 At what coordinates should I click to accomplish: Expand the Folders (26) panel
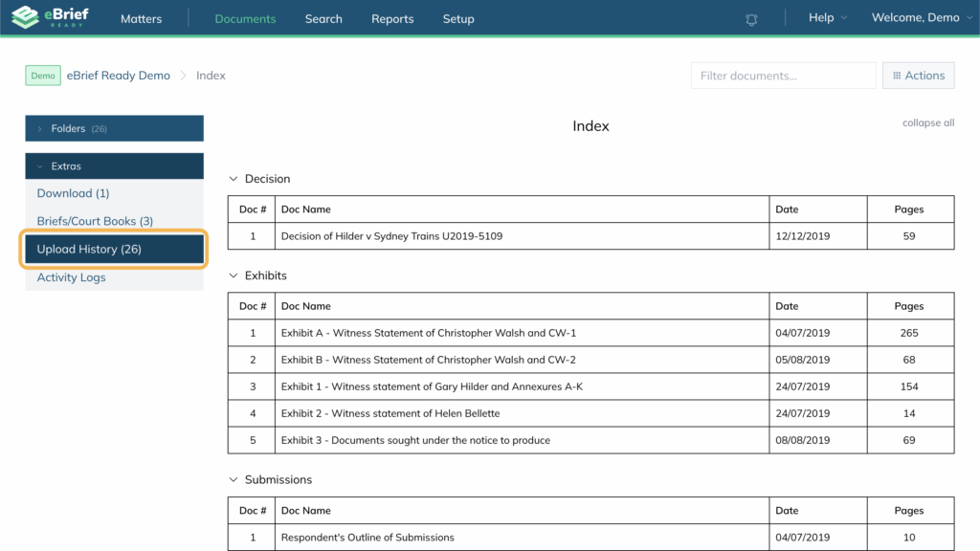tap(115, 128)
